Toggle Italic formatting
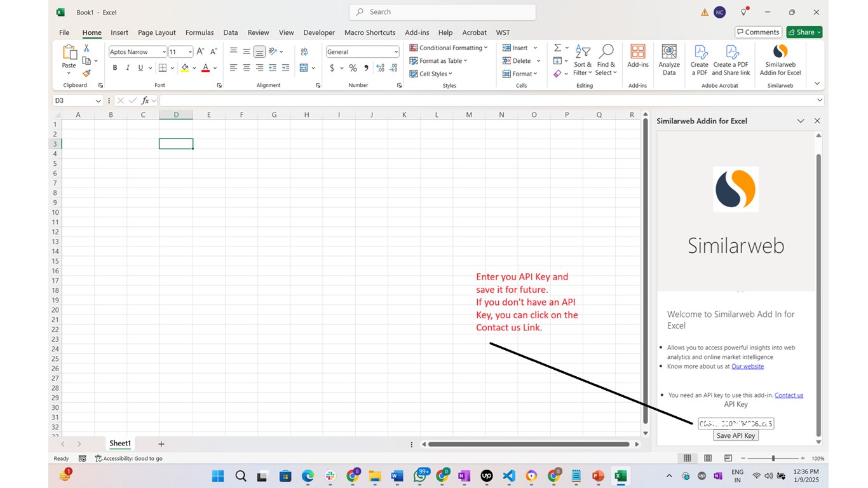The image size is (868, 488). click(x=128, y=68)
